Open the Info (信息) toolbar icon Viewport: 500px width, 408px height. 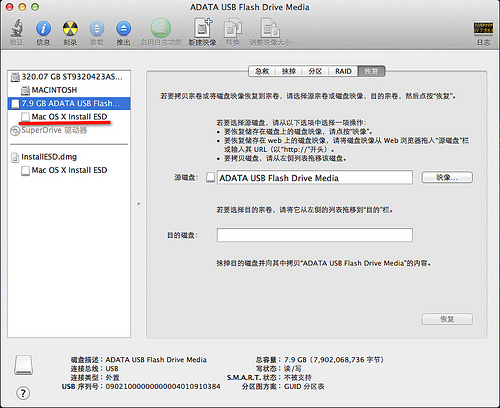click(43, 29)
